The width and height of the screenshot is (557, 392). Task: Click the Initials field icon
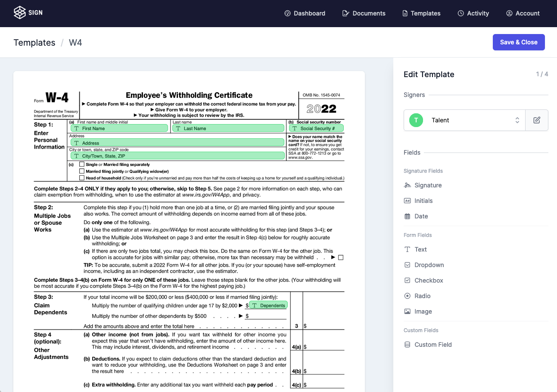407,201
